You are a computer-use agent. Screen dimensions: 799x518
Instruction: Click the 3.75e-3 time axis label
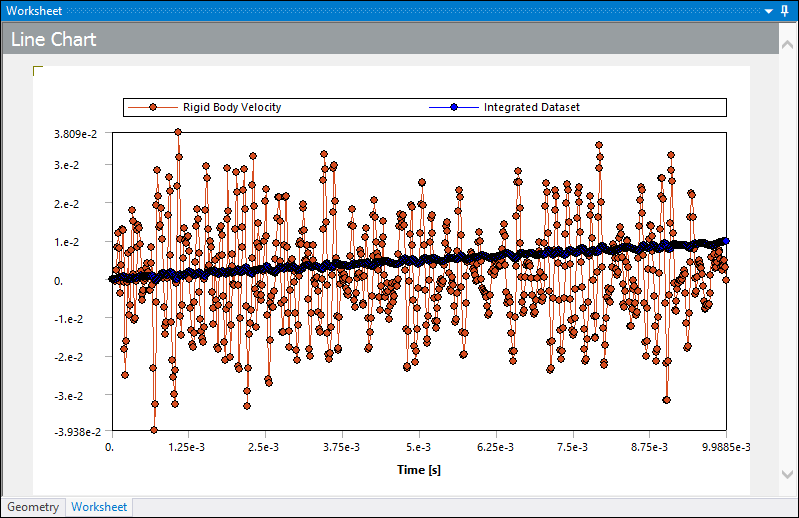coord(341,447)
